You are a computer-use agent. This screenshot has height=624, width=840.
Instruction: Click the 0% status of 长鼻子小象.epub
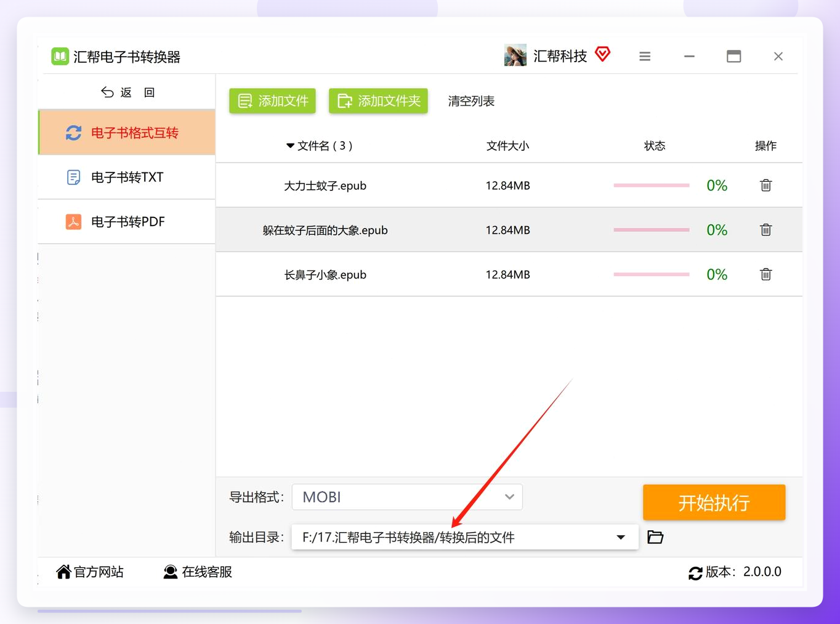[717, 274]
